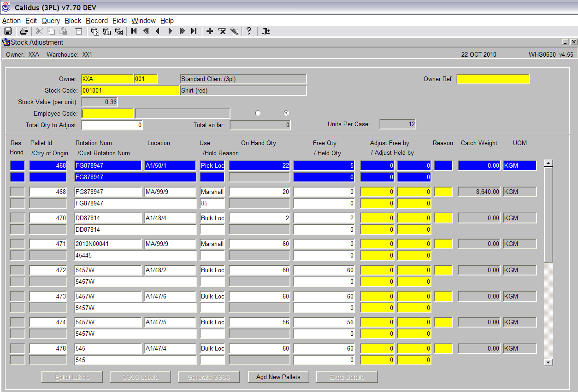Click the Pallet Labels button
The height and width of the screenshot is (392, 578).
72,377
